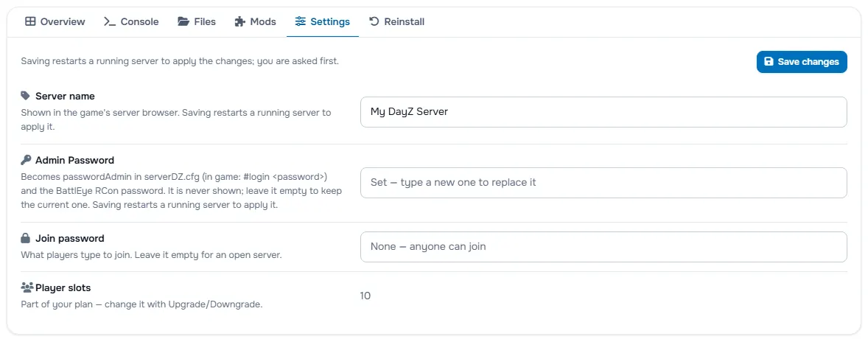868x342 pixels.
Task: Click the Save changes button
Action: click(802, 61)
